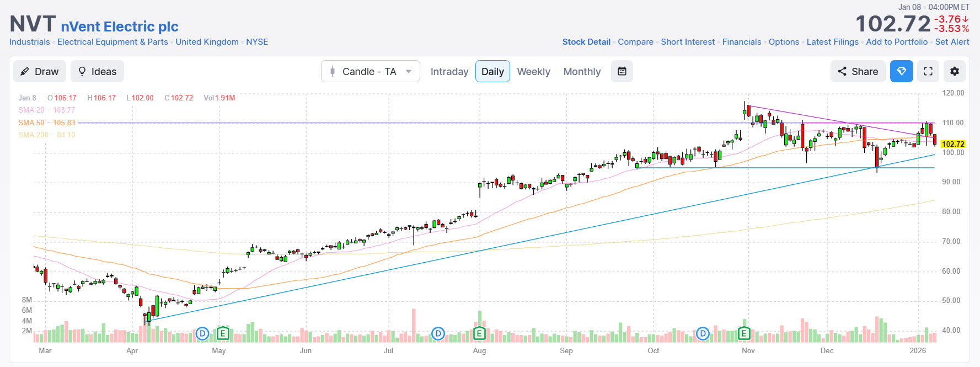Screen dimensions: 980x367
Task: Click Add to Portfolio link
Action: click(x=897, y=42)
